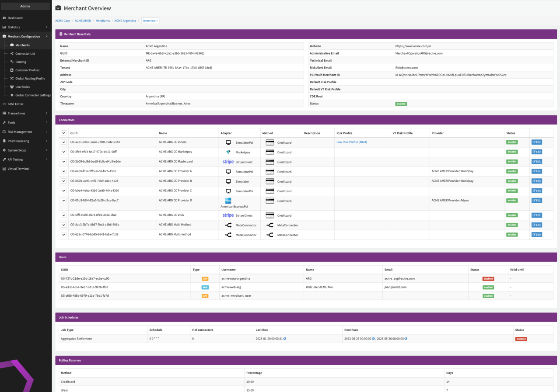
Task: Open the Low Risk Profile (#824) link
Action: point(351,142)
